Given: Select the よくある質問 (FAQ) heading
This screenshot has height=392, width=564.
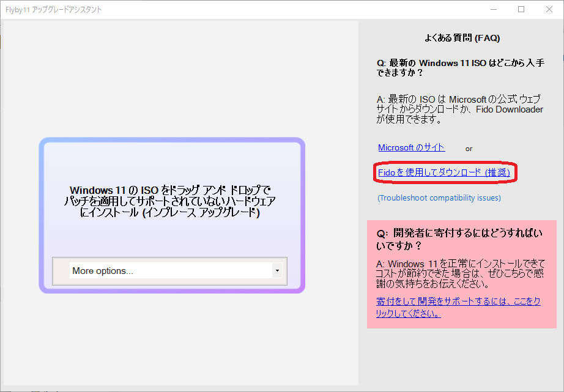Looking at the screenshot, I should [x=462, y=38].
